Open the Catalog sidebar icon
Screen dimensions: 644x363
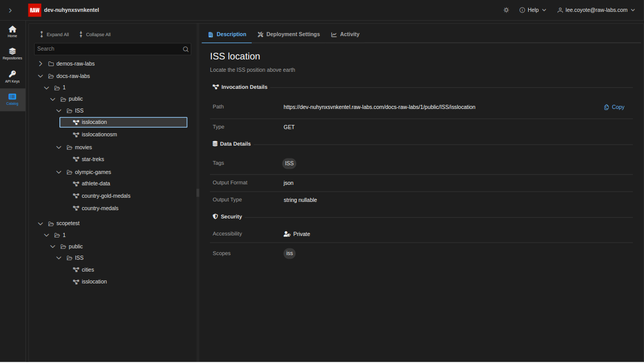(x=12, y=99)
